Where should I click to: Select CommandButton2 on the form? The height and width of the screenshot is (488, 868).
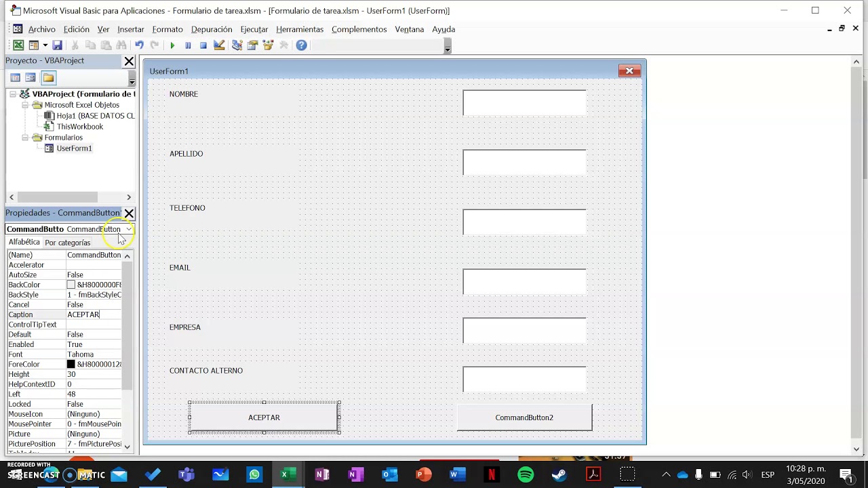[x=524, y=418]
